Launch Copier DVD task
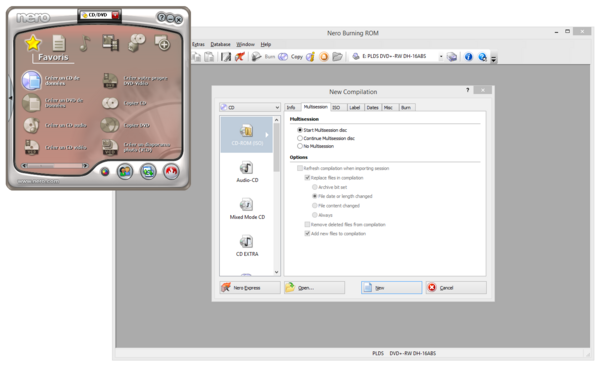This screenshot has height=365, width=600. pos(125,125)
